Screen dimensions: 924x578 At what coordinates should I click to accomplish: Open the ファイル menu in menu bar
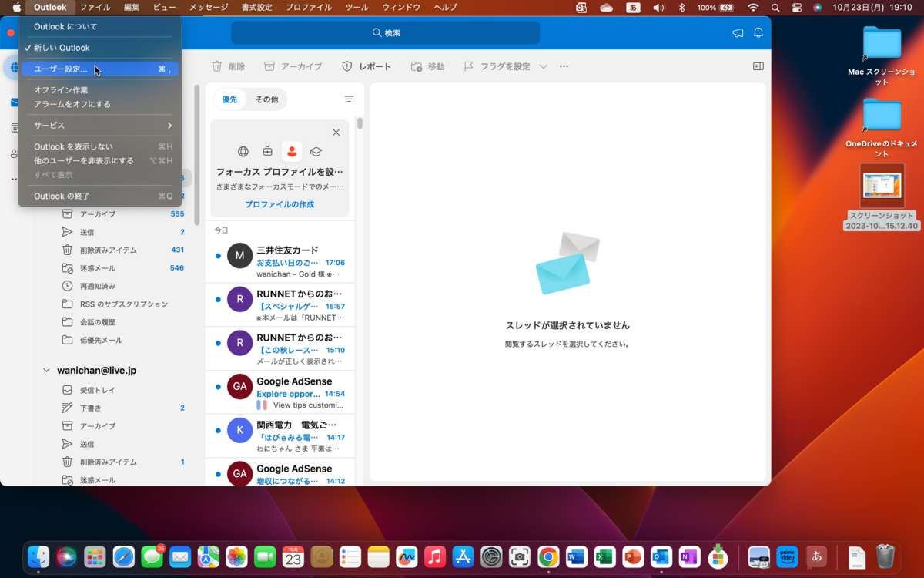click(95, 7)
